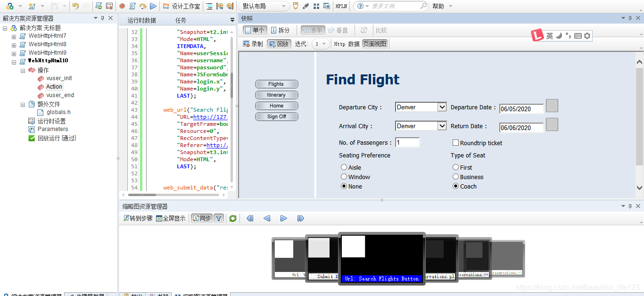Click the No. of Passengers field
This screenshot has height=296, width=644.
point(407,142)
